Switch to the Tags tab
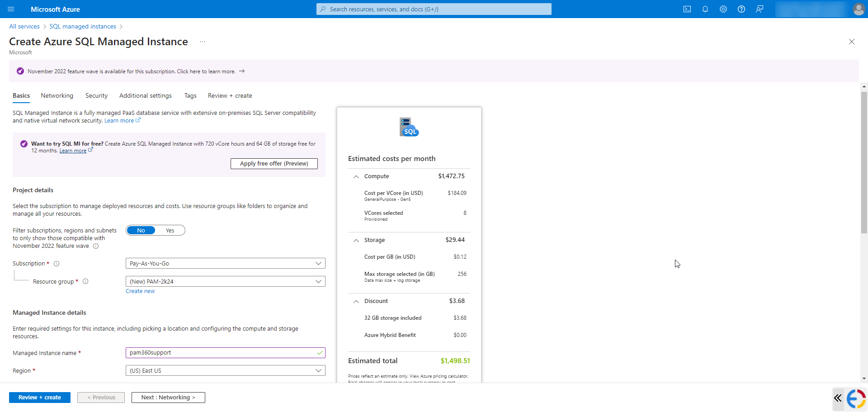Viewport: 868px width, 412px height. [190, 95]
